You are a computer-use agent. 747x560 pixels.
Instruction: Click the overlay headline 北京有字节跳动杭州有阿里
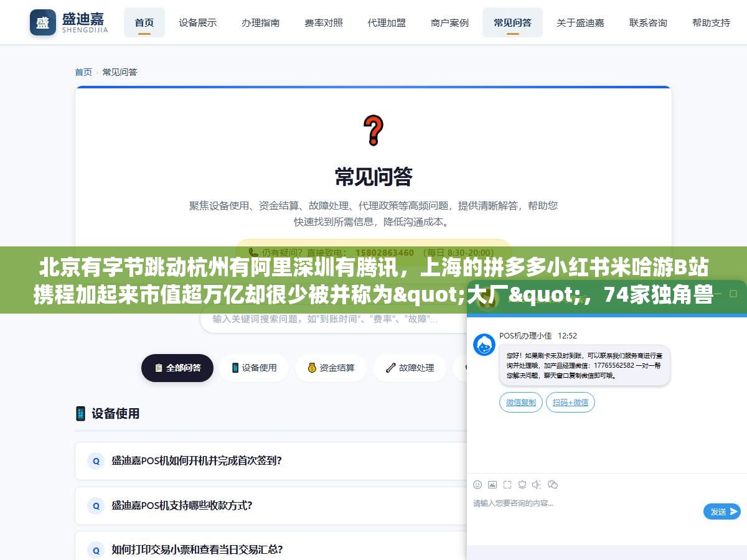(x=374, y=280)
